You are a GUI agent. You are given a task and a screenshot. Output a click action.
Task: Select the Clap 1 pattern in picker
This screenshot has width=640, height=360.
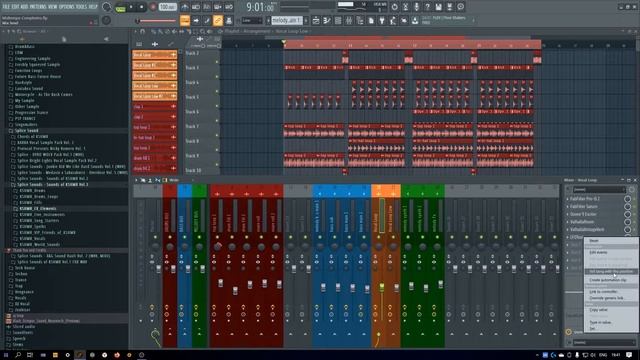[154, 107]
